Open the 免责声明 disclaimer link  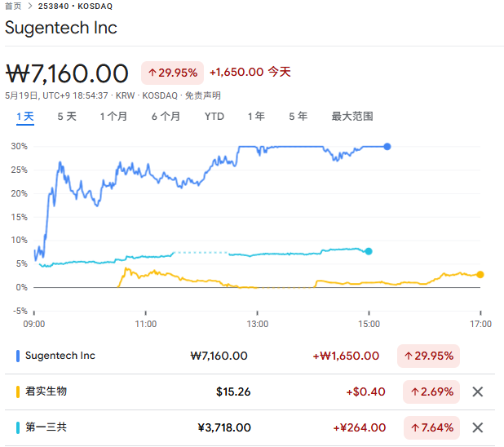[203, 95]
